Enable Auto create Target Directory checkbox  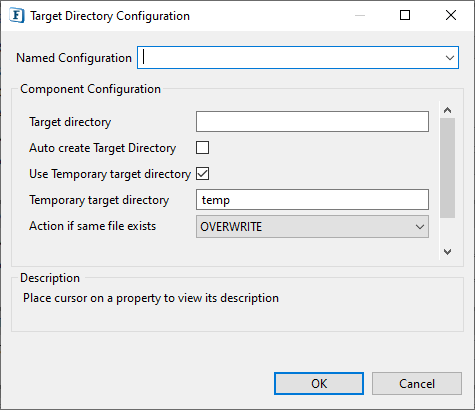click(x=203, y=148)
